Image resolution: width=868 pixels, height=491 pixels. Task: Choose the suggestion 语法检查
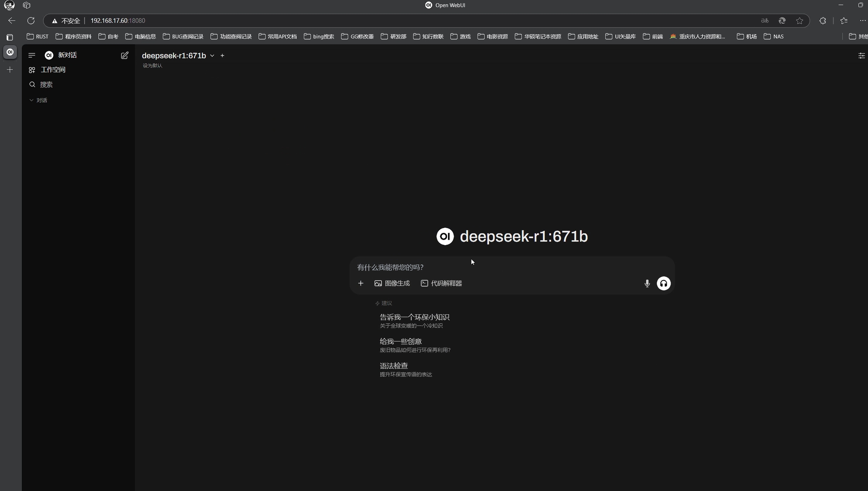[x=406, y=370]
